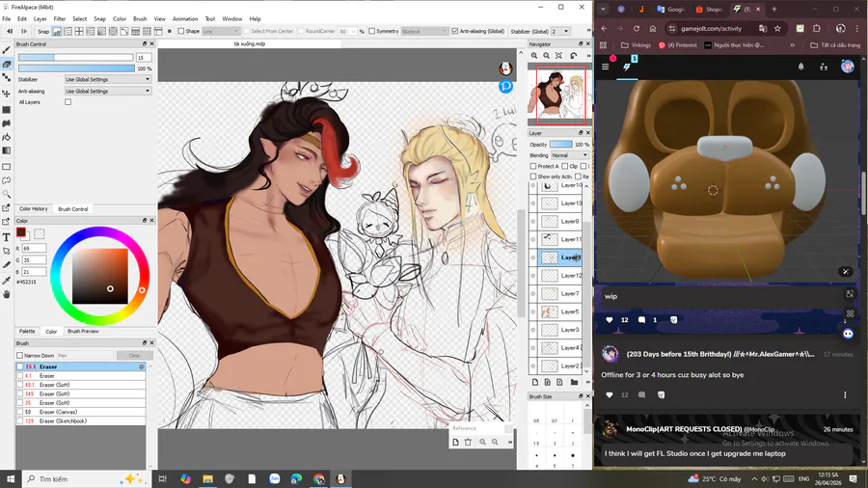Choose the crisscross snap icon
The height and width of the screenshot is (488, 868).
coord(79,32)
